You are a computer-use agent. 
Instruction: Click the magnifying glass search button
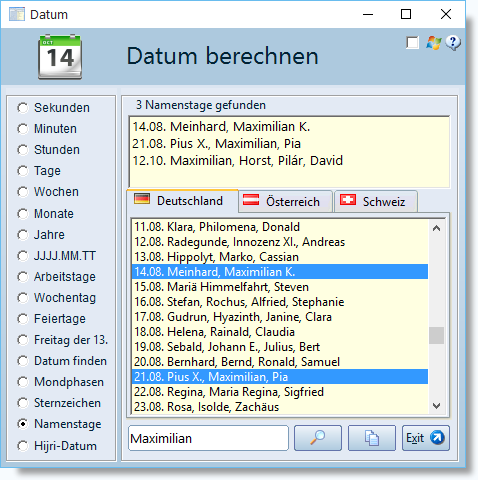click(x=318, y=438)
